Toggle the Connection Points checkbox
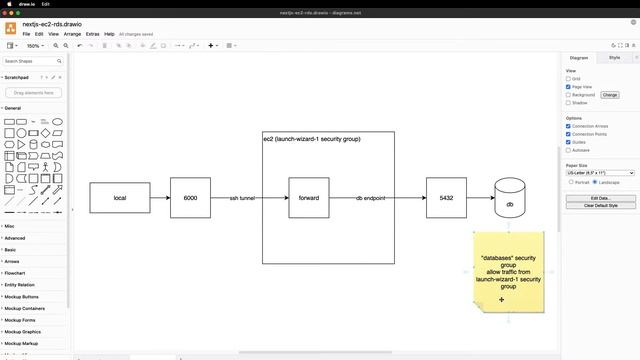The height and width of the screenshot is (360, 640). pyautogui.click(x=568, y=134)
